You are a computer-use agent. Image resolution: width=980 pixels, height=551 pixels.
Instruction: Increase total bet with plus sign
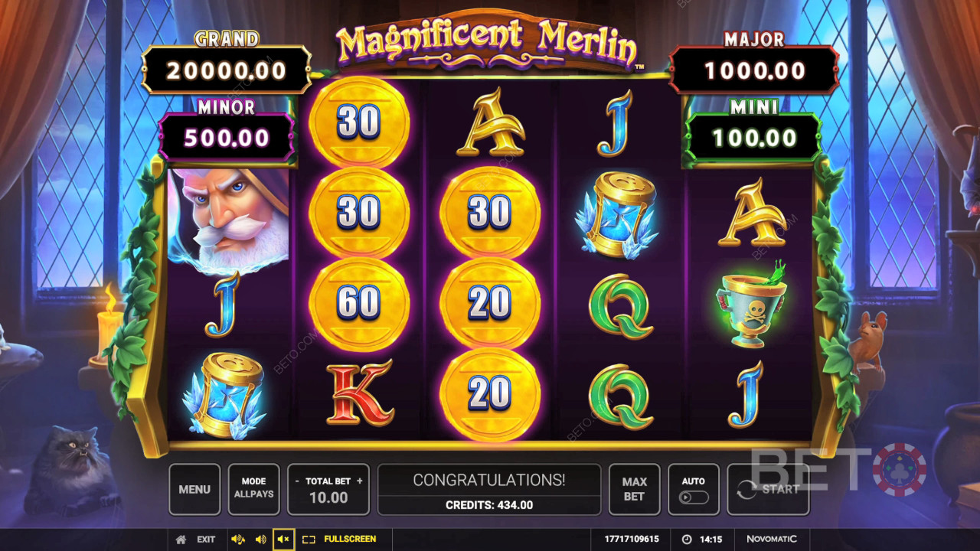(359, 481)
